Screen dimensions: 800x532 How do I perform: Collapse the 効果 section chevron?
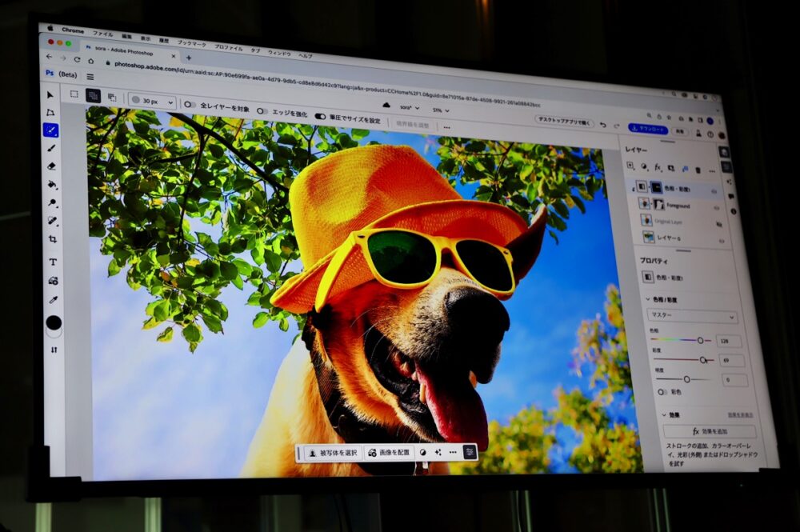[664, 414]
